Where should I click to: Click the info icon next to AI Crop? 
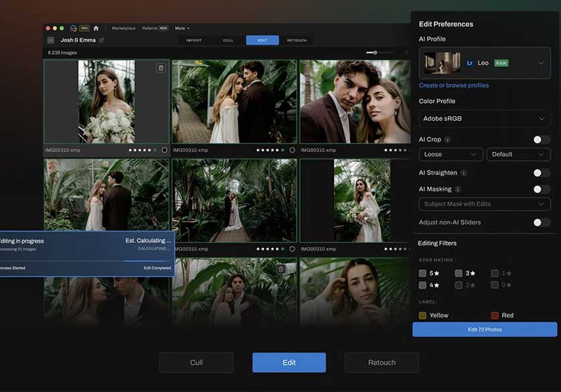pyautogui.click(x=447, y=139)
